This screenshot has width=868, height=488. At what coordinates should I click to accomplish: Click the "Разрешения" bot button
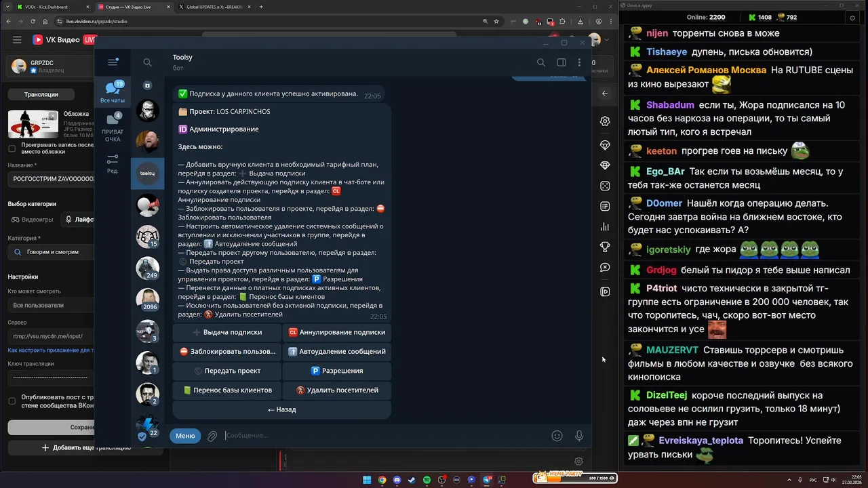coord(337,371)
